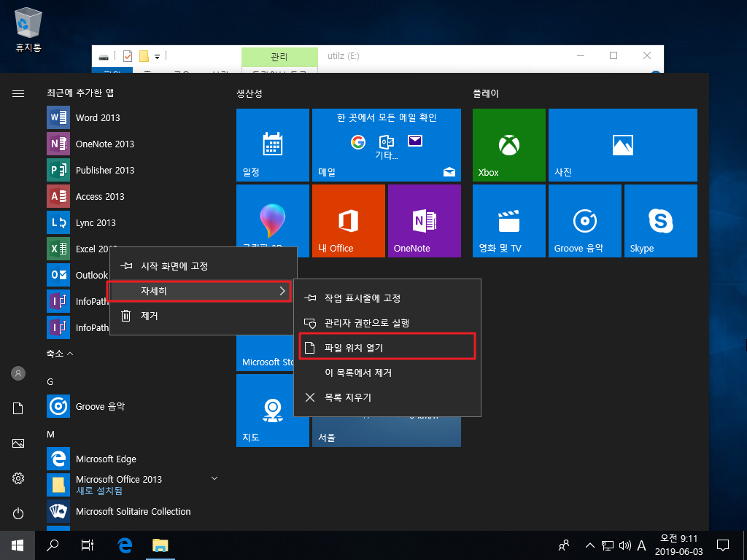Open the 지도 maps tile
The height and width of the screenshot is (560, 747).
coord(273,411)
